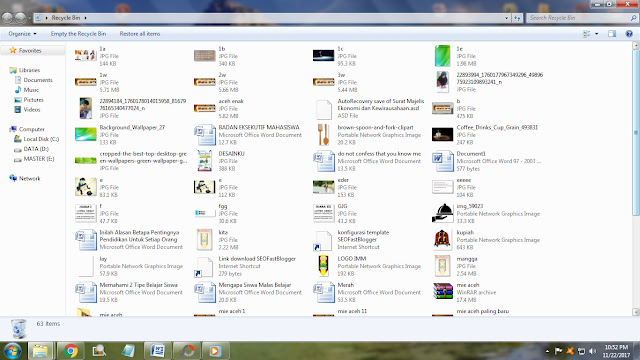The width and height of the screenshot is (640, 360).
Task: Open the address bar history dropdown
Action: point(507,18)
